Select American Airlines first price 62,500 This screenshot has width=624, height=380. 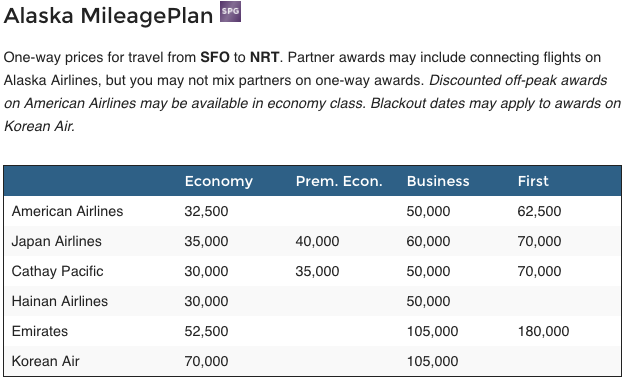(x=539, y=211)
